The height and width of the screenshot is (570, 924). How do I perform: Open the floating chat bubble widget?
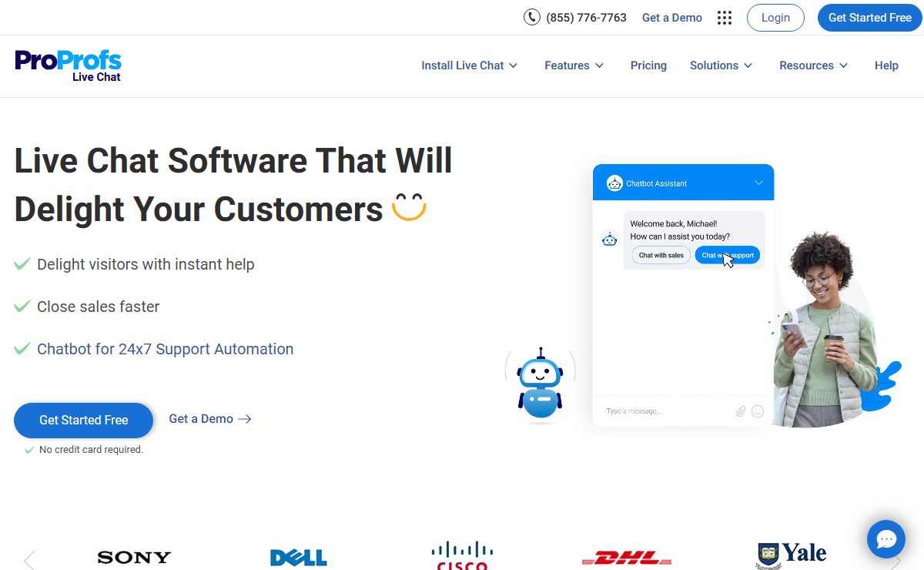885,539
